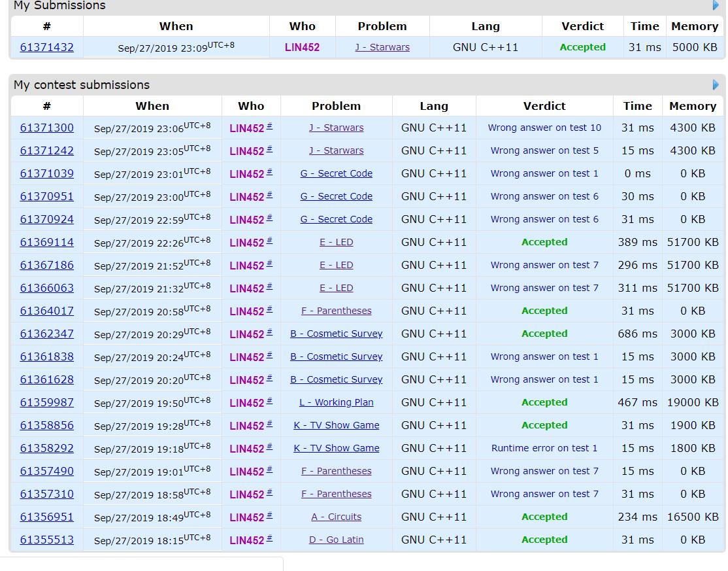Click the blue arrow in My contest submissions header
The height and width of the screenshot is (571, 728).
pos(716,85)
